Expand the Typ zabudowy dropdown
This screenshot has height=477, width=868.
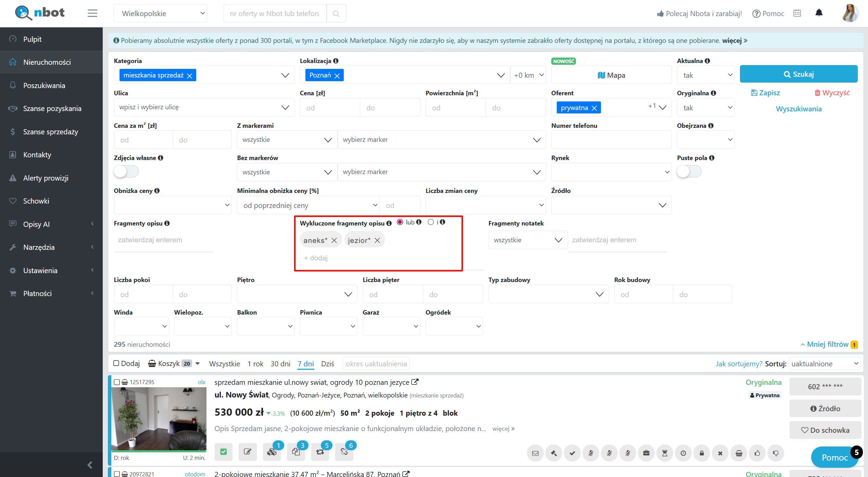[548, 294]
